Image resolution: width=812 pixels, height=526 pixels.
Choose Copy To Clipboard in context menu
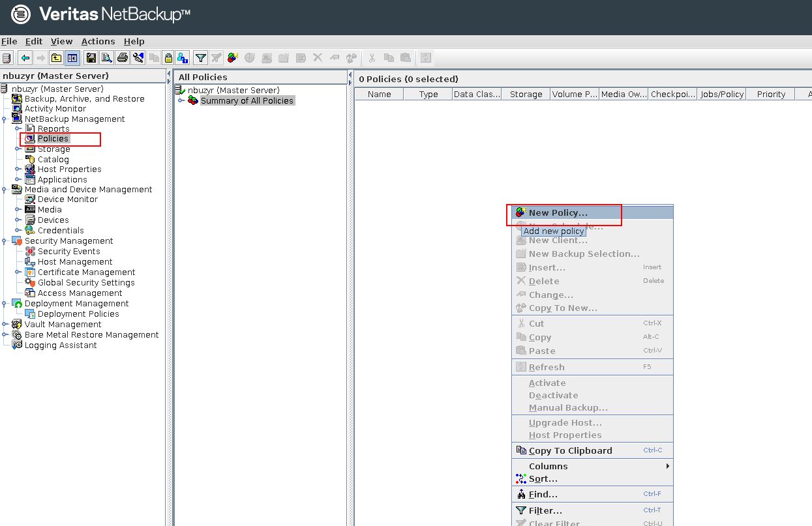pos(592,450)
